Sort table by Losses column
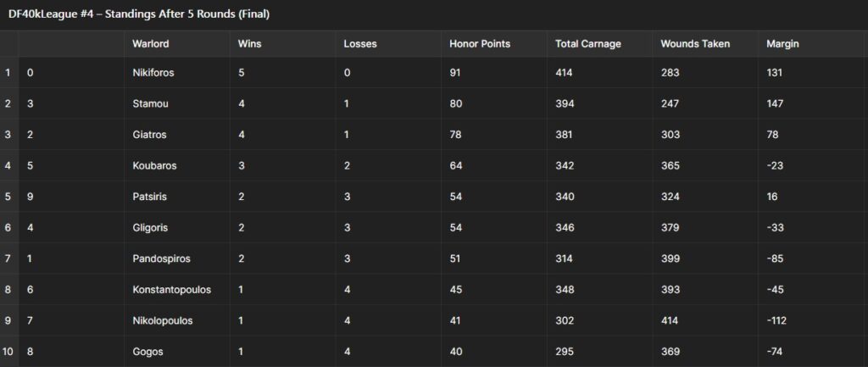 [360, 44]
